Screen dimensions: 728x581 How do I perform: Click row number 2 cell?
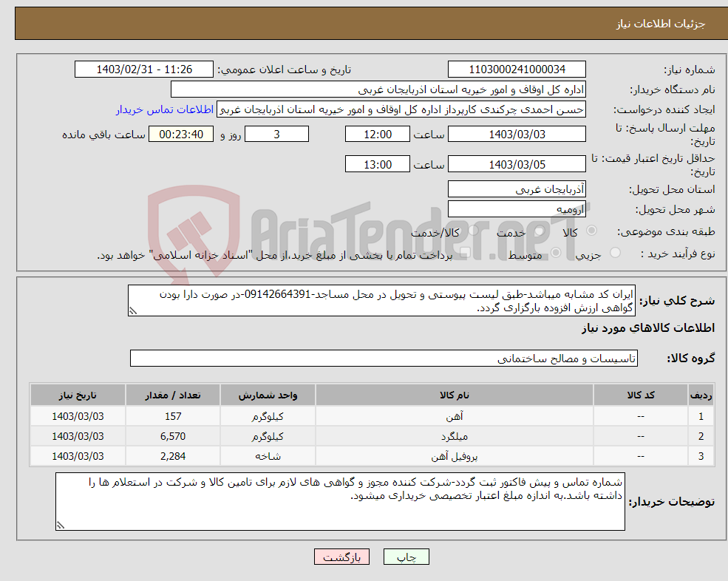tap(701, 437)
